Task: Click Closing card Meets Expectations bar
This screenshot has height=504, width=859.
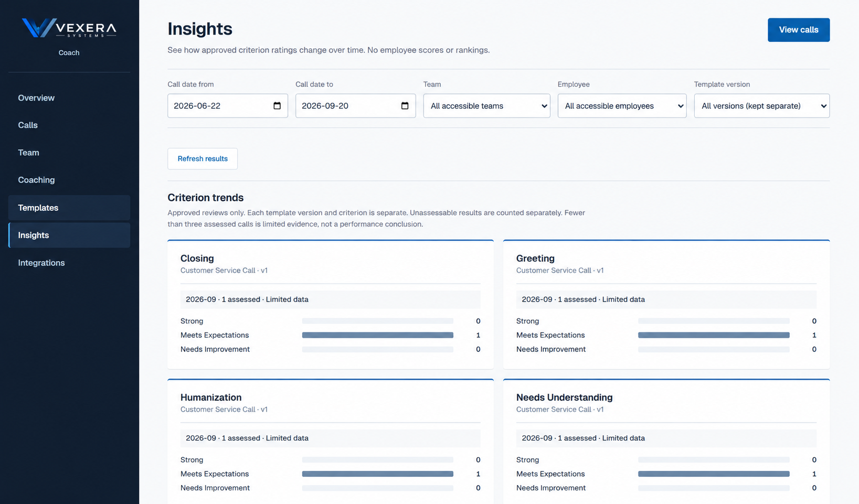Action: 378,335
